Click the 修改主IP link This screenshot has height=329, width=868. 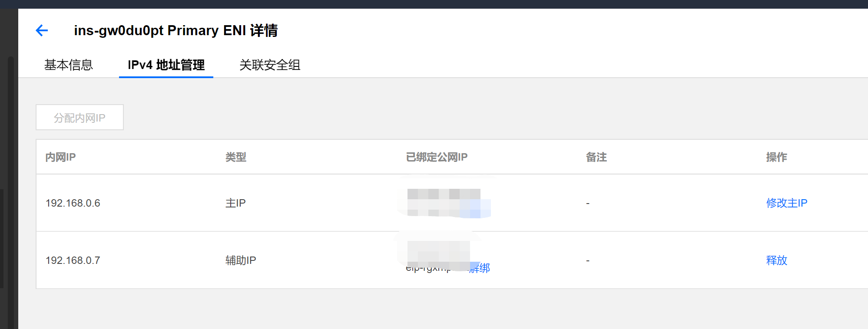click(786, 203)
